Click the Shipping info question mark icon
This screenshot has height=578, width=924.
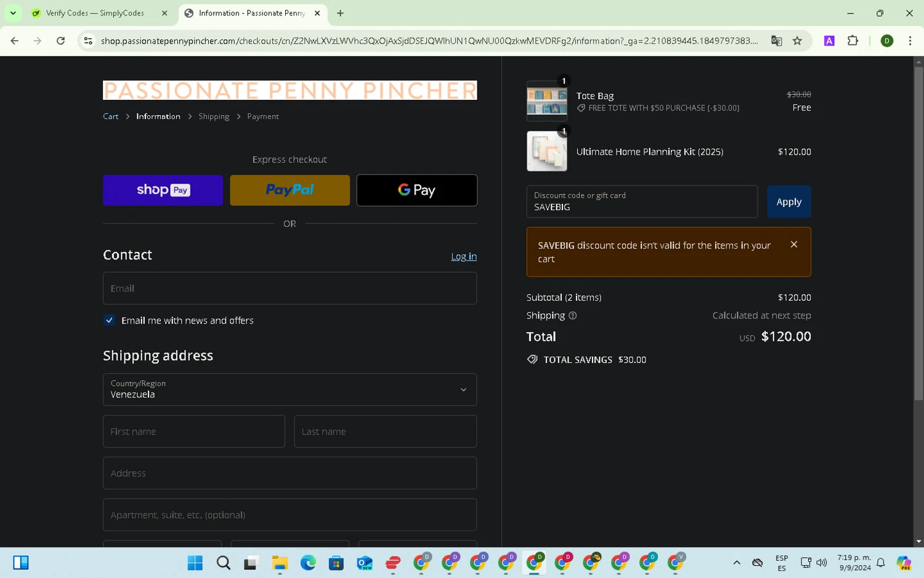coord(572,315)
